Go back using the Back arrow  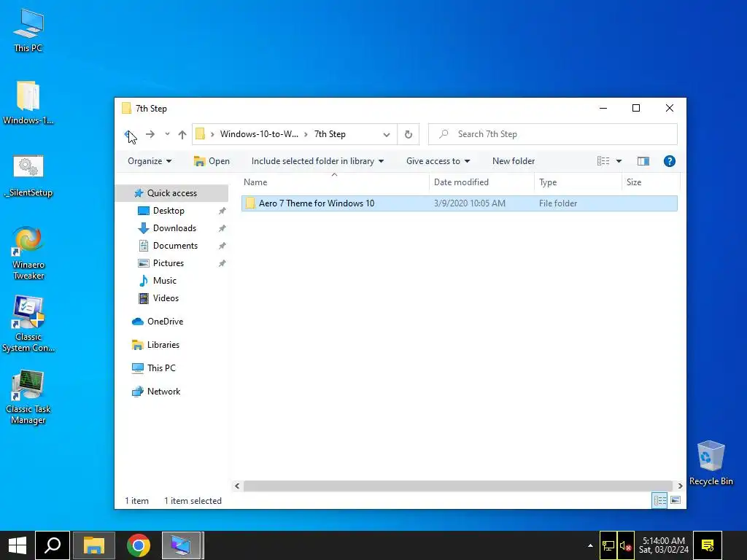point(128,134)
